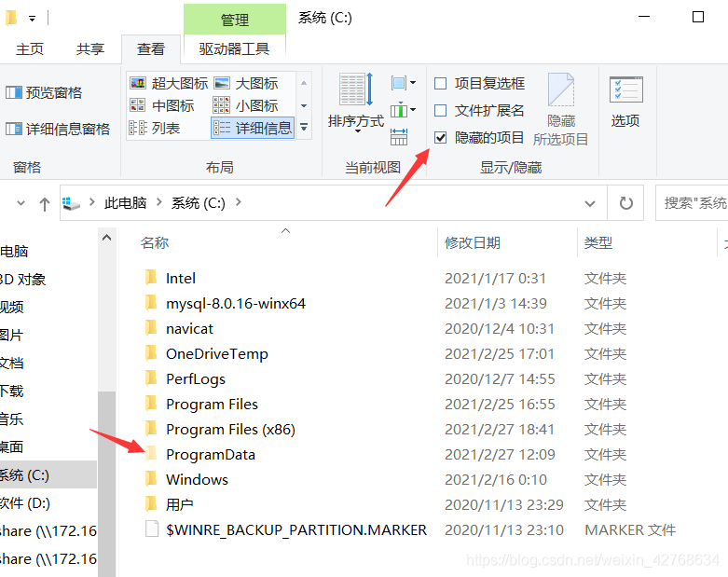728x577 pixels.
Task: Toggle the Preview pane (预览窗格)
Action: point(44,93)
